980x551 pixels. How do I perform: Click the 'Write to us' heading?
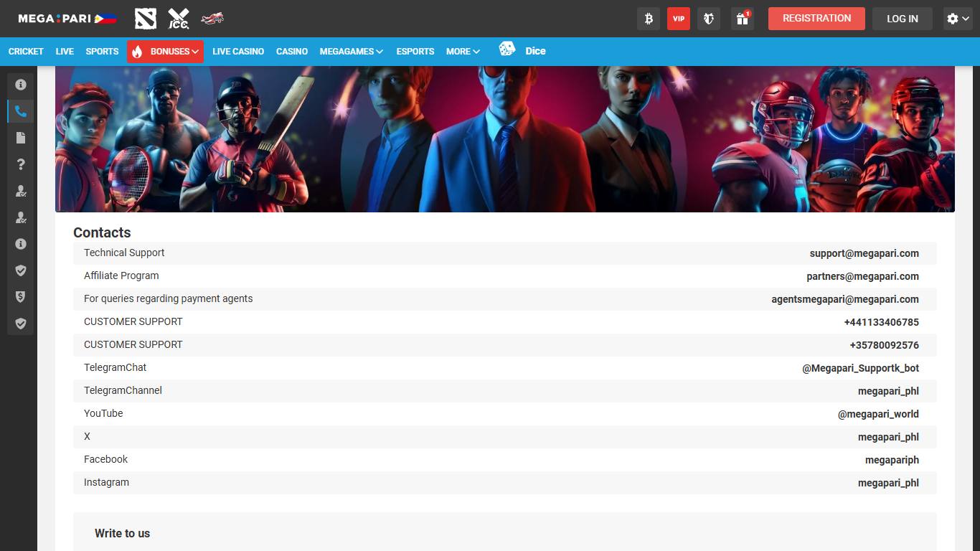click(x=122, y=533)
